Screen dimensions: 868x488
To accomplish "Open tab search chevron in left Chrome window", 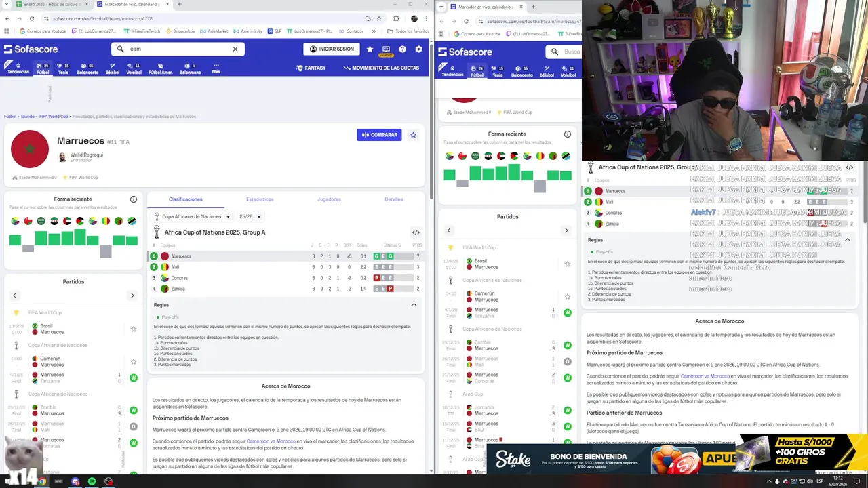I will [x=5, y=4].
